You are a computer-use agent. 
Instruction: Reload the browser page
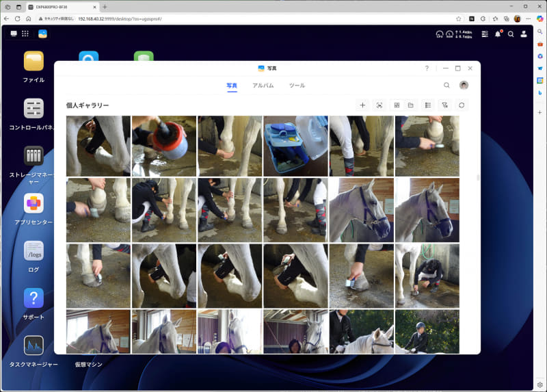(x=18, y=19)
